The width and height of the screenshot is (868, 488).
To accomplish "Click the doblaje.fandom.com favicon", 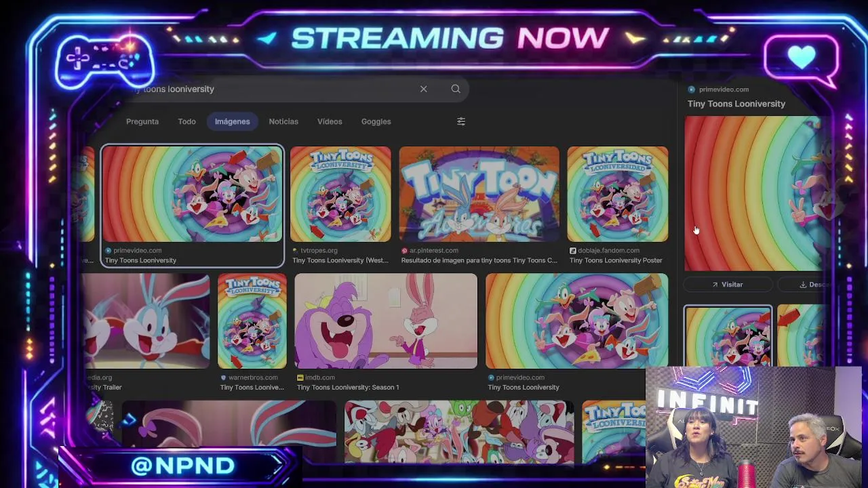I will click(573, 251).
